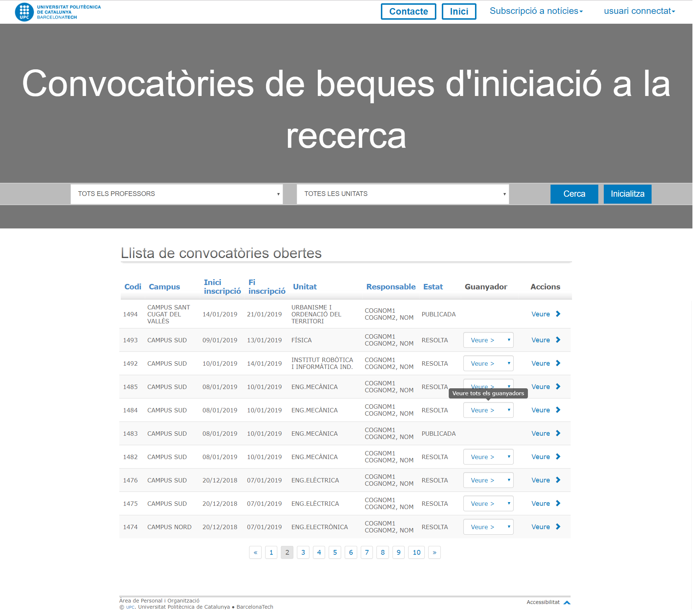This screenshot has height=616, width=699.
Task: Click the chevron arrow for row 1493
Action: [558, 340]
